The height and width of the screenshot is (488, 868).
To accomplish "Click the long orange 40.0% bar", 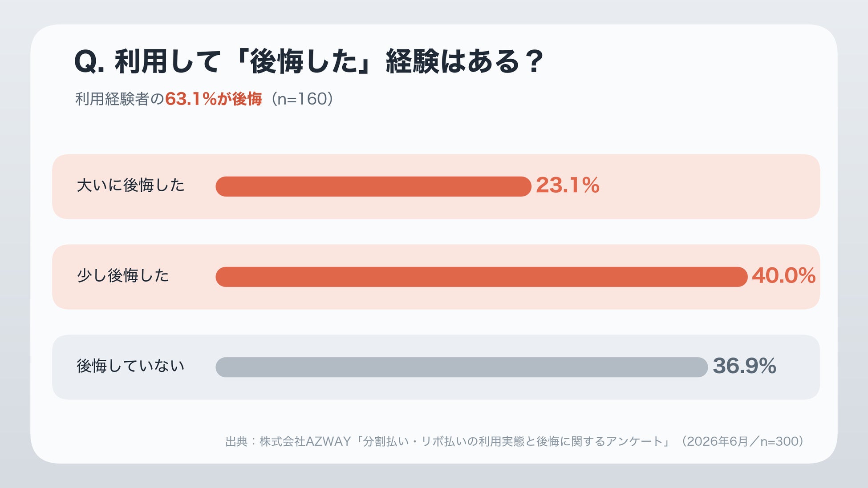I will tap(482, 277).
